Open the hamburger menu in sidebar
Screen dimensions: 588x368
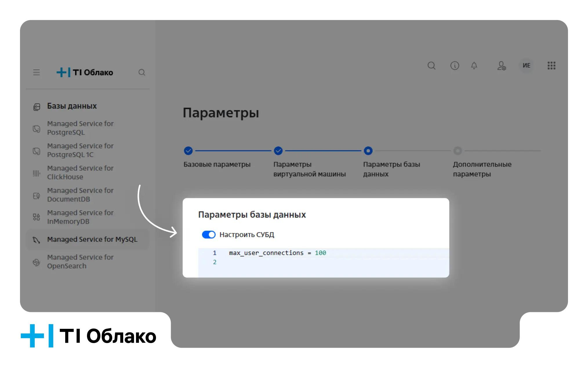coord(36,72)
